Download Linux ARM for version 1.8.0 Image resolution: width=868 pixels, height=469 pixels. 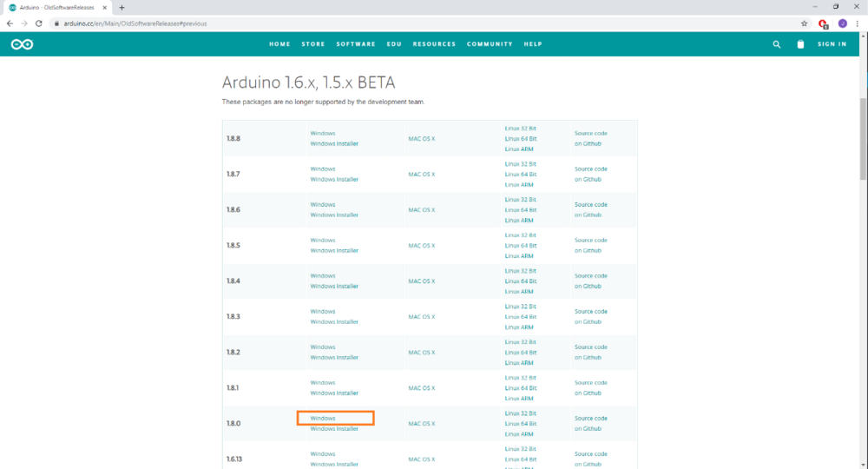[519, 434]
